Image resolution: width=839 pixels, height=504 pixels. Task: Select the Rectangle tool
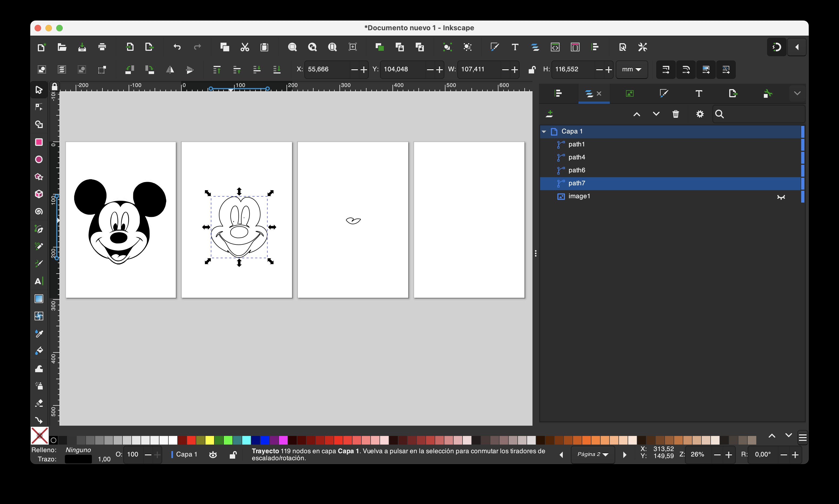pos(39,142)
